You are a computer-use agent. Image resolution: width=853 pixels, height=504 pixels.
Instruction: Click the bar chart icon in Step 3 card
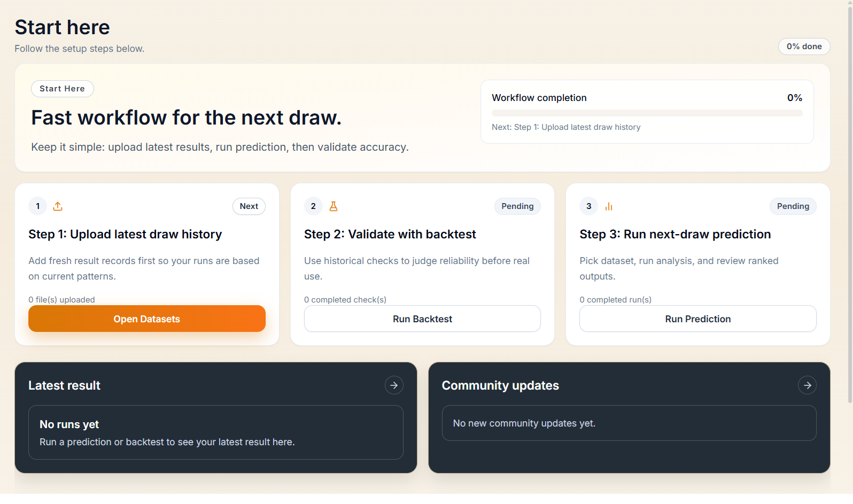(609, 206)
